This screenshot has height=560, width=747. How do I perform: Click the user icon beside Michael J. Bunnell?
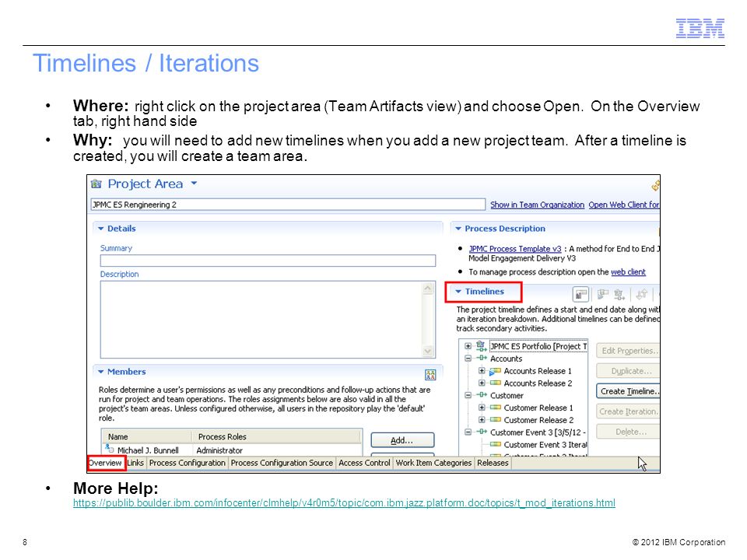coord(110,449)
